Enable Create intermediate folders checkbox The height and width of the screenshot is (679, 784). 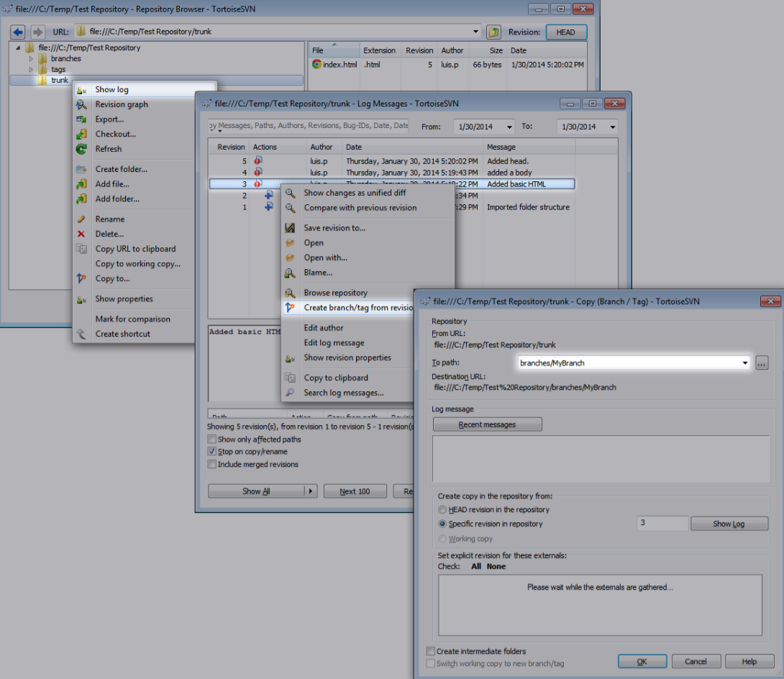(x=431, y=651)
